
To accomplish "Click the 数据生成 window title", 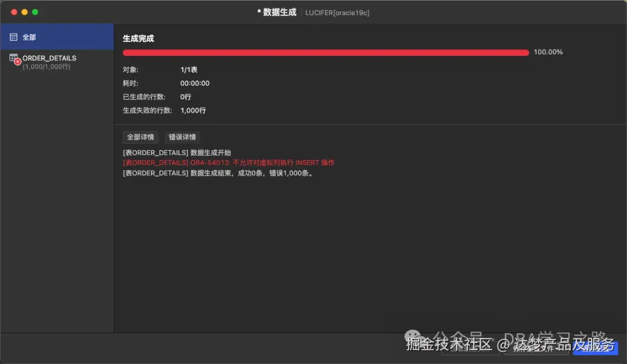I will coord(277,12).
